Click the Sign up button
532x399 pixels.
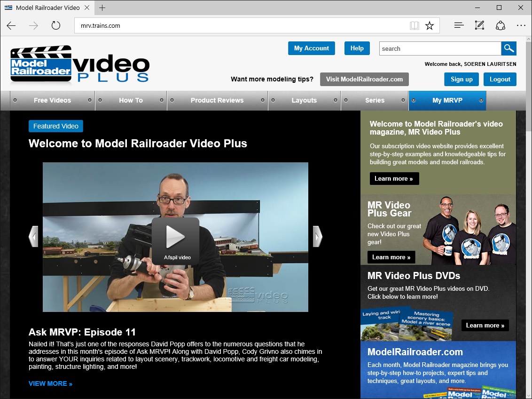[x=462, y=79]
